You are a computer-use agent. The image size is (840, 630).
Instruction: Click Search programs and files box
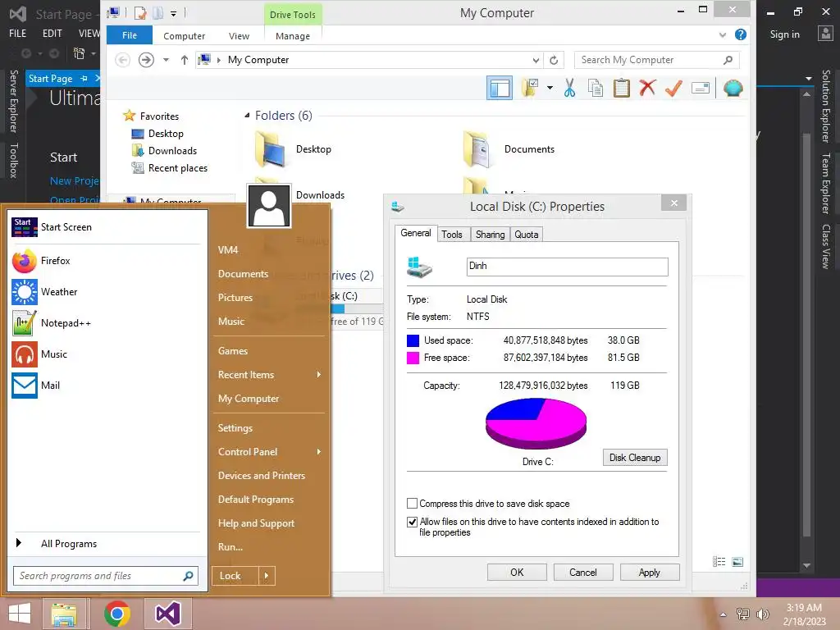coord(106,576)
